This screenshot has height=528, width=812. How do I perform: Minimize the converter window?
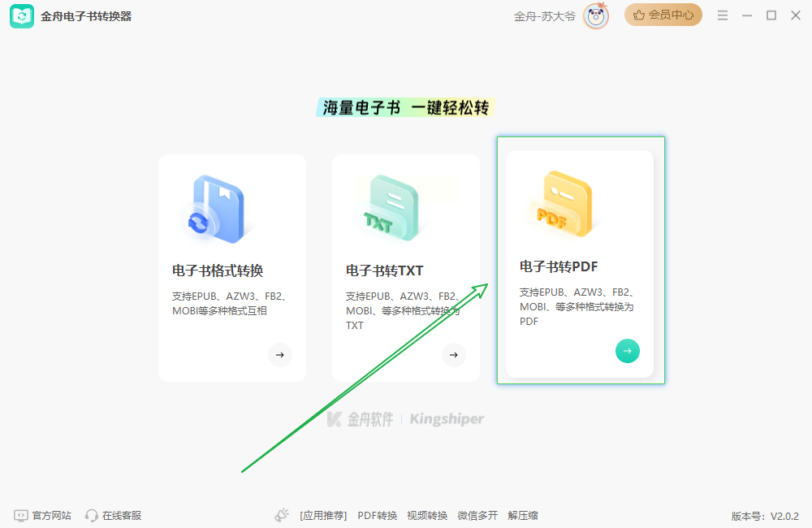[747, 15]
